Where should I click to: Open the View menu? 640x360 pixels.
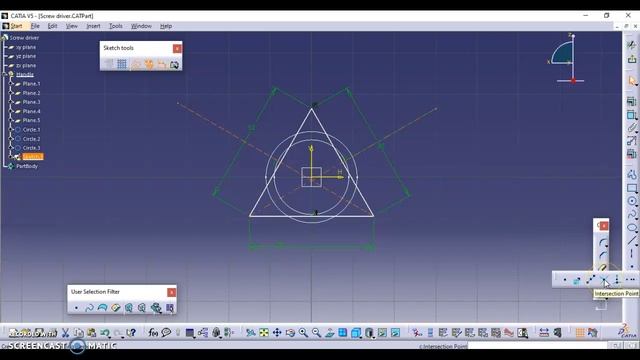(71, 26)
